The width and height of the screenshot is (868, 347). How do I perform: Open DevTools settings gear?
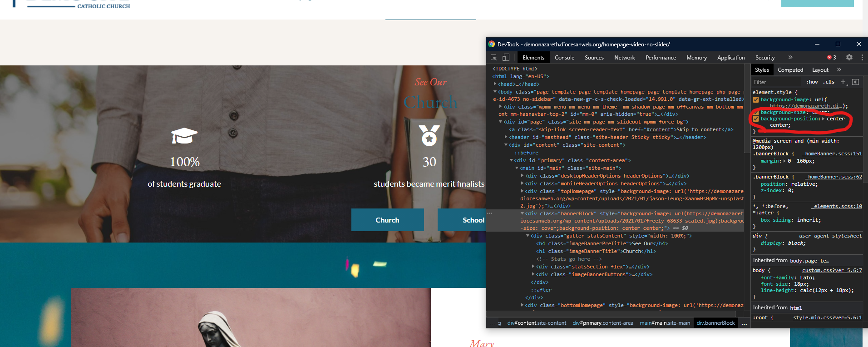(x=849, y=57)
